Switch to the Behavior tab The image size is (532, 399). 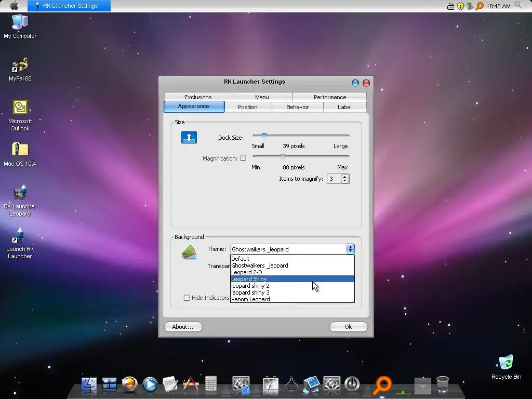click(x=297, y=107)
